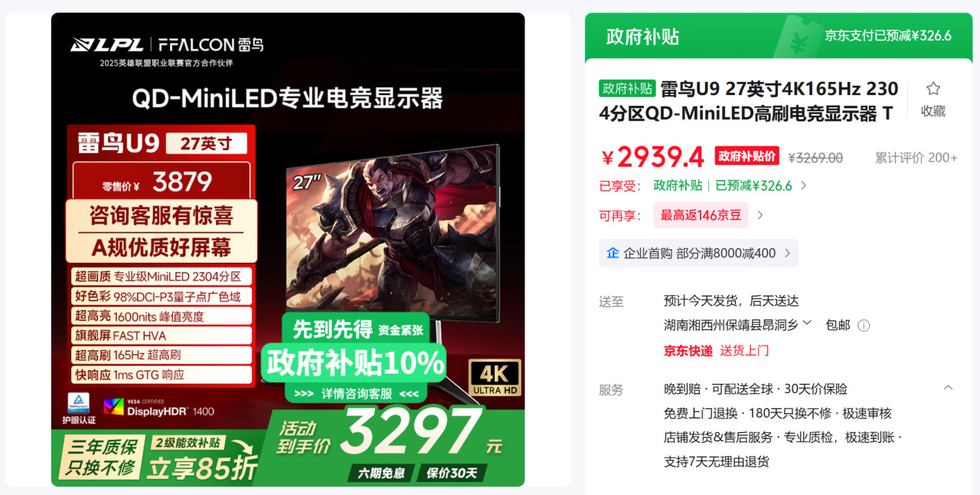Open the 累计评价 200+ reviews link
This screenshot has height=495, width=980.
click(x=916, y=158)
